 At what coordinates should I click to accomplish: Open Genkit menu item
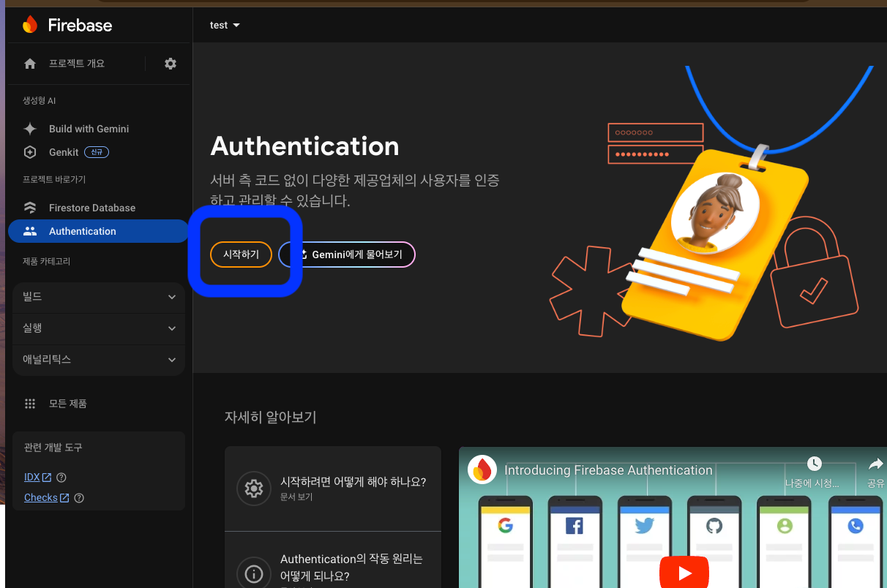point(64,152)
